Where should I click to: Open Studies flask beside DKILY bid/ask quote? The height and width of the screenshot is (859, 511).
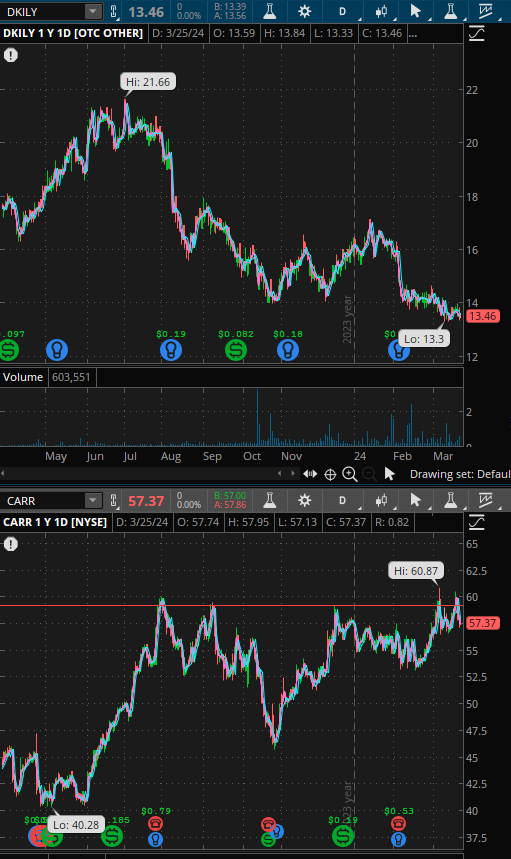269,11
